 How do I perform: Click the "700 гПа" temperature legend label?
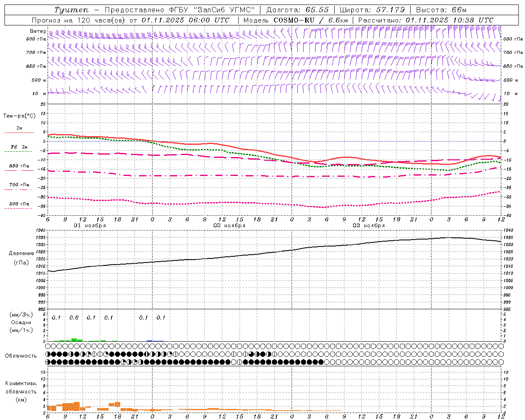[x=19, y=185]
